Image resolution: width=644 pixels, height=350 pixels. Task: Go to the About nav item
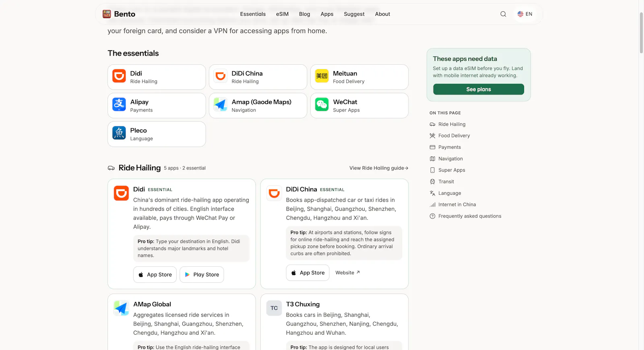382,14
